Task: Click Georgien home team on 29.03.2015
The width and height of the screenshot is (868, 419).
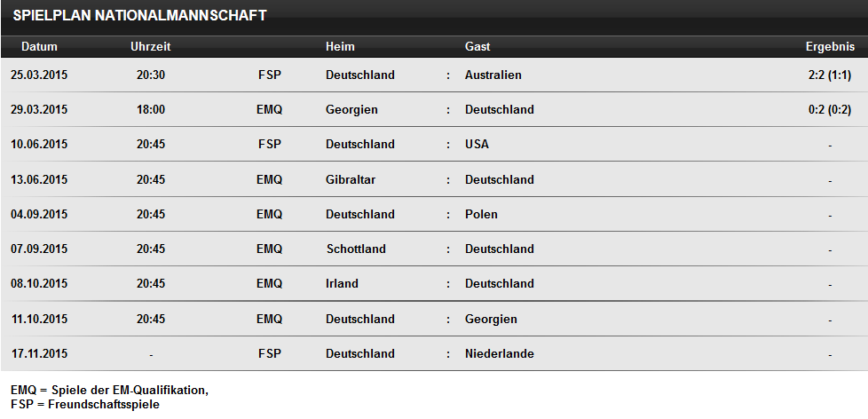Action: [x=351, y=109]
